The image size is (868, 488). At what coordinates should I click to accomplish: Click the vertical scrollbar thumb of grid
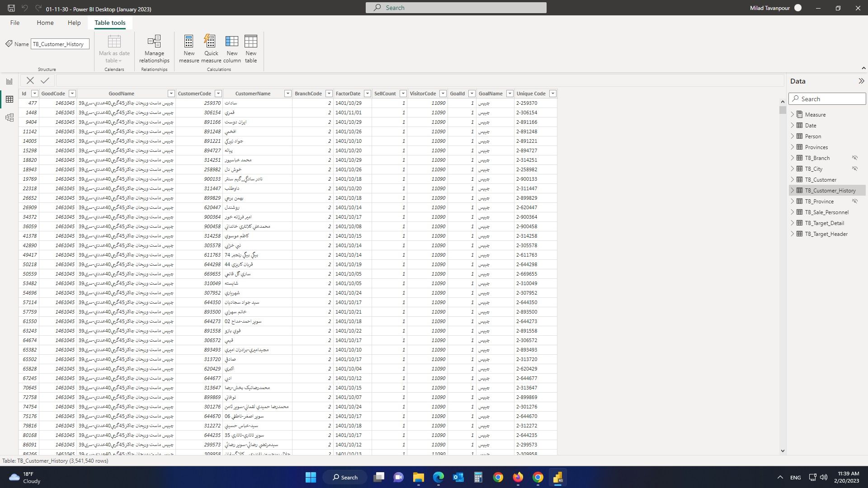click(x=783, y=110)
